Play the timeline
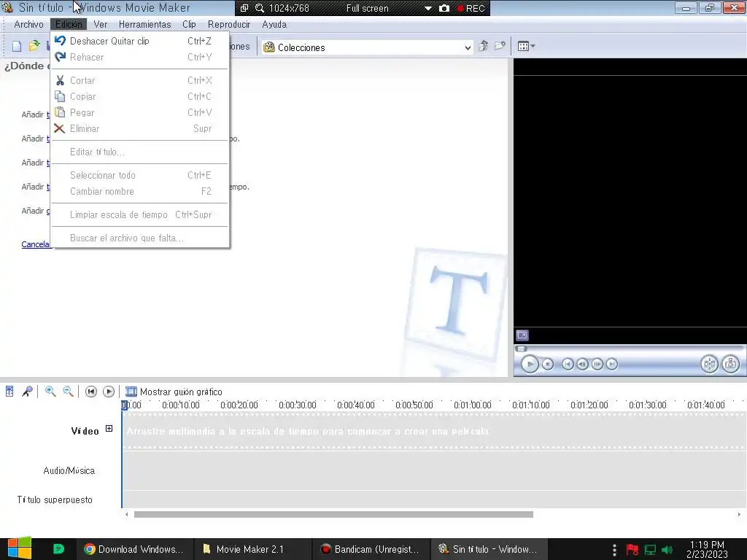Screen dimensions: 747x560 pos(109,392)
